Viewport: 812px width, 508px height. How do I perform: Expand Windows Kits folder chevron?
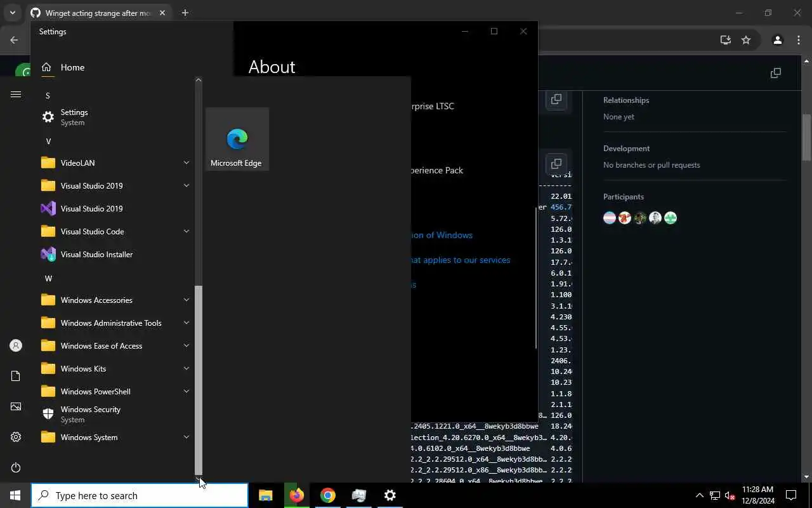187,368
